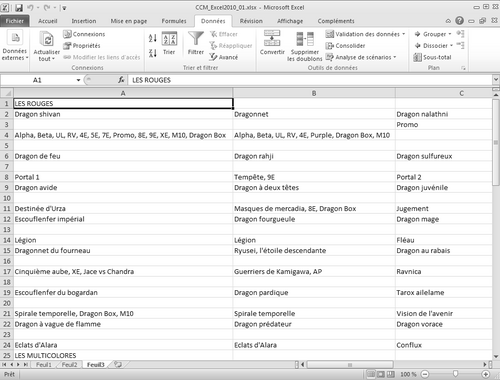The image size is (500, 380).
Task: Open the Données externes button
Action: [15, 46]
